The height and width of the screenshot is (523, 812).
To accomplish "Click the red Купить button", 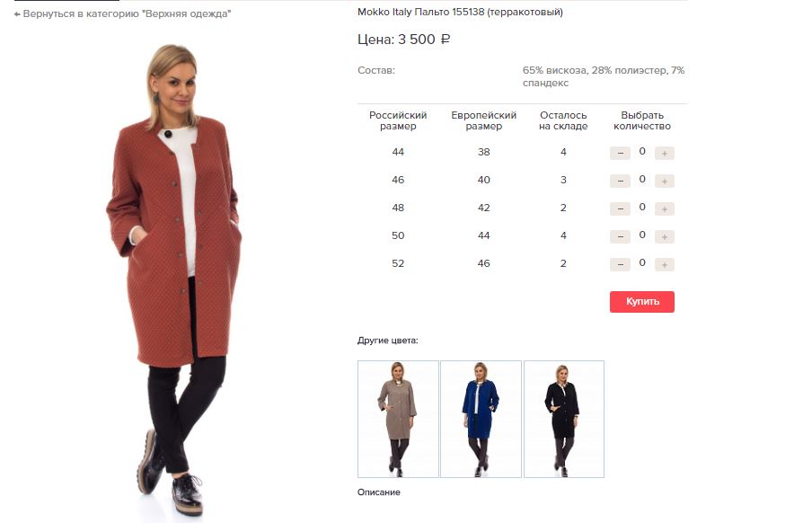I will pyautogui.click(x=642, y=302).
